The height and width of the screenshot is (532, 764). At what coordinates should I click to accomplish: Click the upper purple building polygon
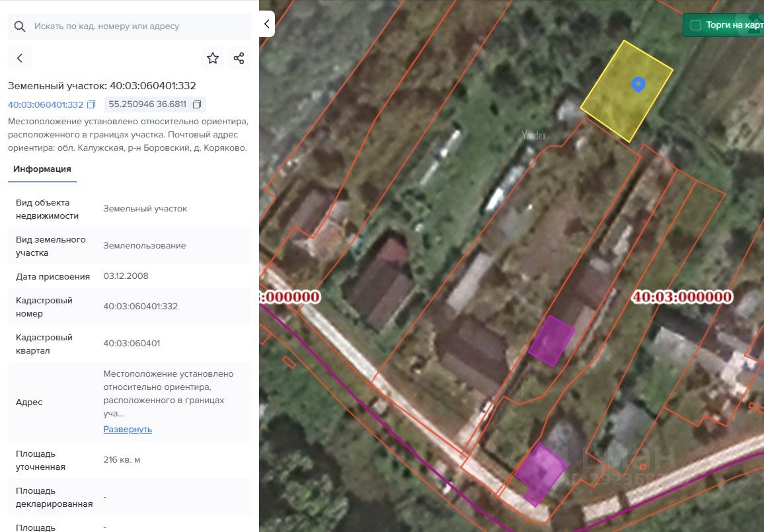pyautogui.click(x=552, y=340)
